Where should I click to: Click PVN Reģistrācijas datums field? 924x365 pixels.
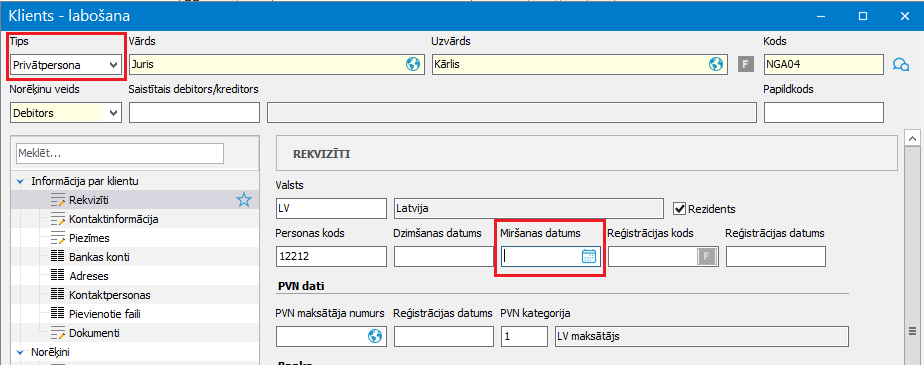point(444,337)
